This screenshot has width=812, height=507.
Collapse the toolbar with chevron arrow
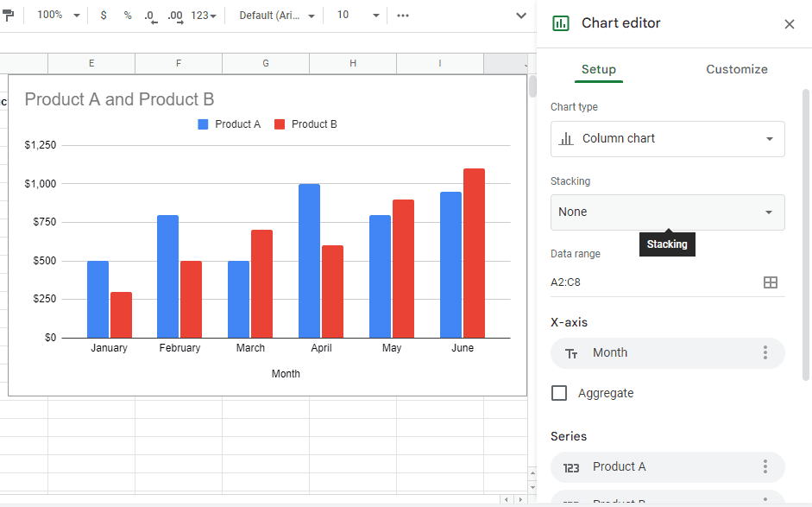(521, 16)
